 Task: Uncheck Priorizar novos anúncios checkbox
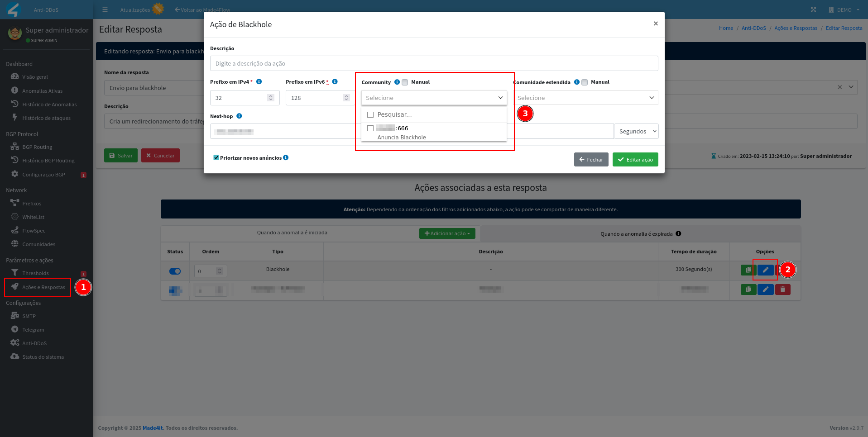216,158
